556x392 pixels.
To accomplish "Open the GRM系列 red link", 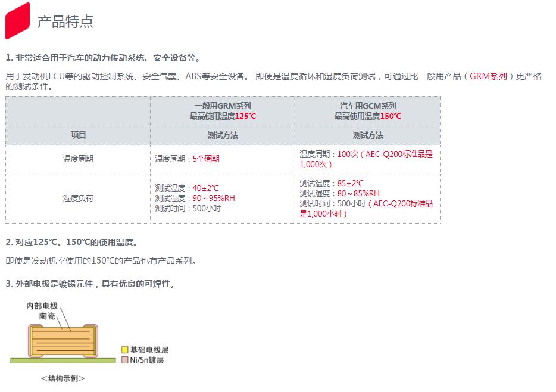I will coord(488,76).
